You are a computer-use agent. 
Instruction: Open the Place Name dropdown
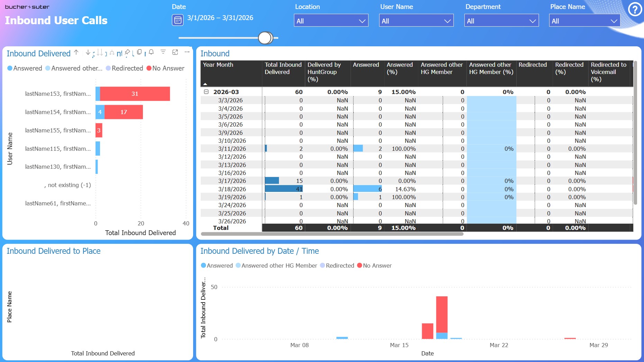[584, 20]
